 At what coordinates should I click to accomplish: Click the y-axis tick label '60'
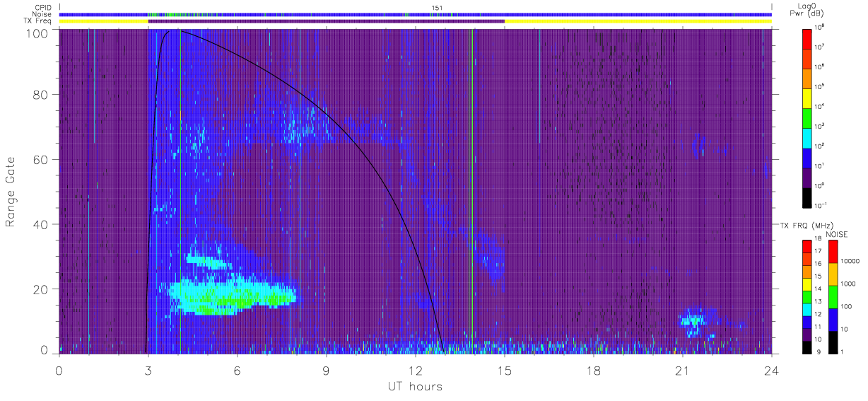tap(42, 160)
